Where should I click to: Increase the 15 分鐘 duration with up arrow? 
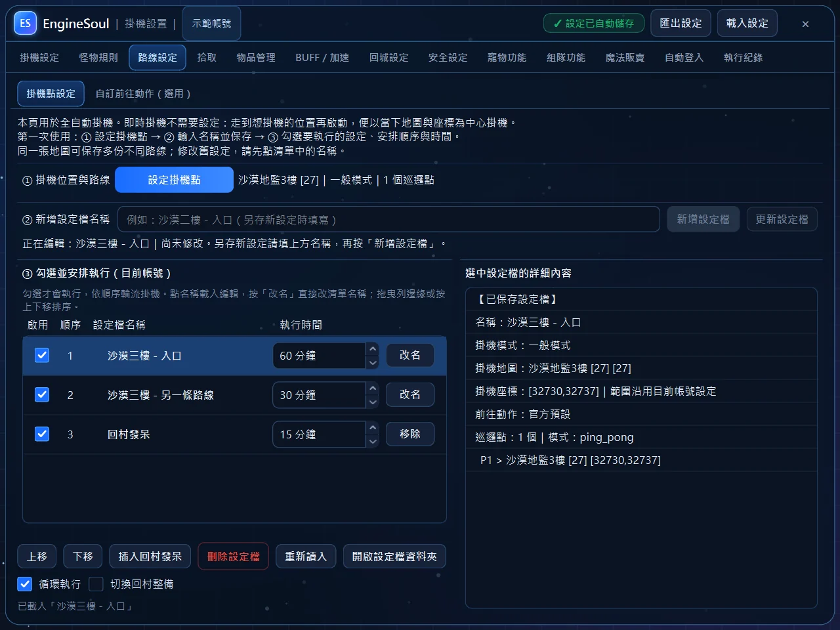pos(373,428)
